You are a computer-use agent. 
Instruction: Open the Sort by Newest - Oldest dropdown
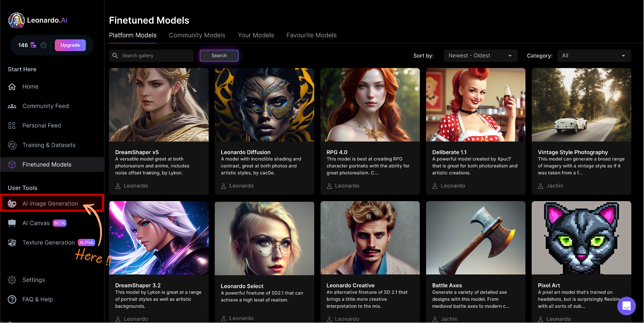(481, 56)
